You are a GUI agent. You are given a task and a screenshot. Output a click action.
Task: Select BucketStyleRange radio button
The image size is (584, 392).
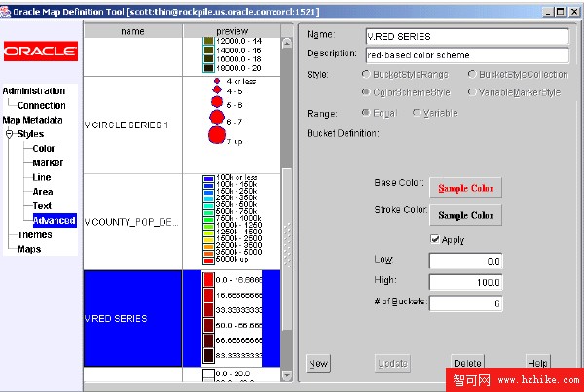coord(366,75)
